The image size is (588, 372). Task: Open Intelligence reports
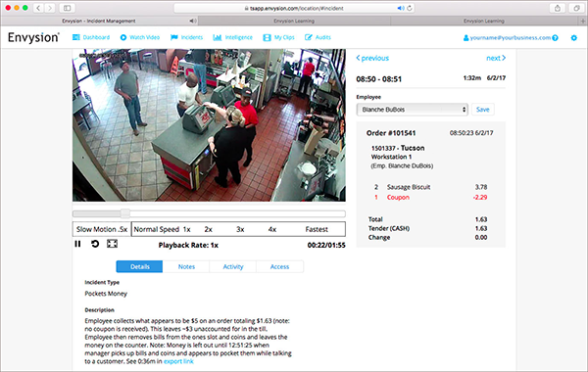[233, 37]
